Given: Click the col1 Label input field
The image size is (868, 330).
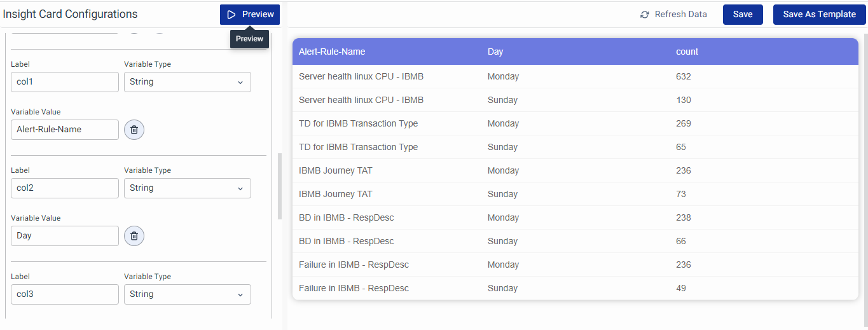Looking at the screenshot, I should pyautogui.click(x=65, y=82).
